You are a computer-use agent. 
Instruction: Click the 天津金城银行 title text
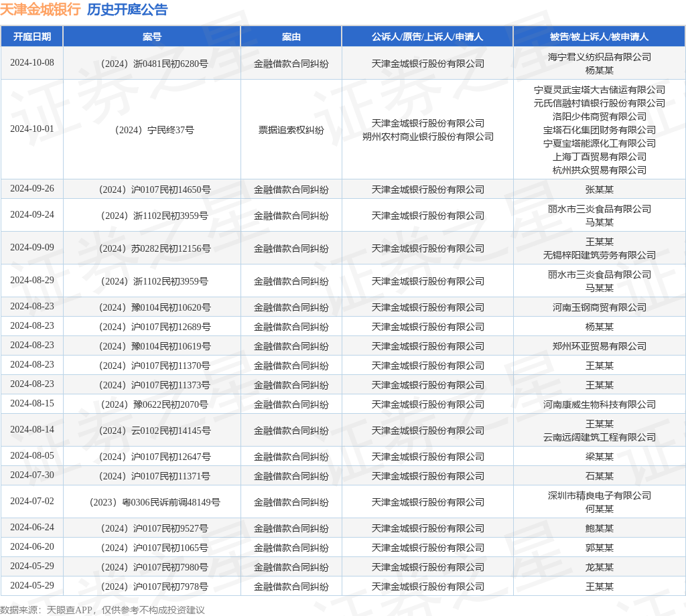(x=40, y=9)
